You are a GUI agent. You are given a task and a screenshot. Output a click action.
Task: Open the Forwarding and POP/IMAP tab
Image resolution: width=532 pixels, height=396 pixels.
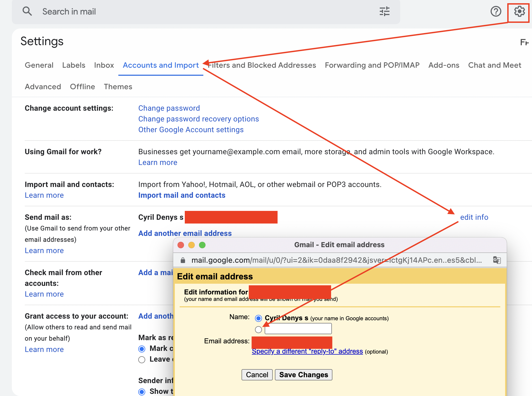pyautogui.click(x=372, y=65)
